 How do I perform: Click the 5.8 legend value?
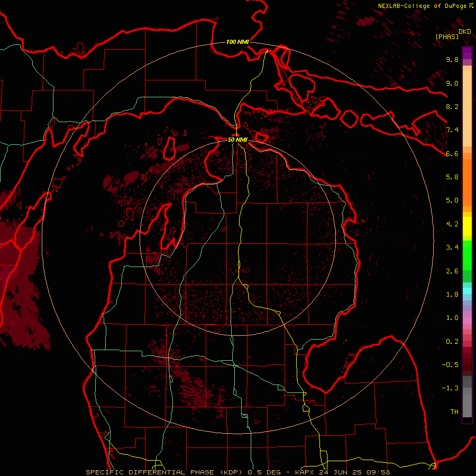tap(452, 177)
